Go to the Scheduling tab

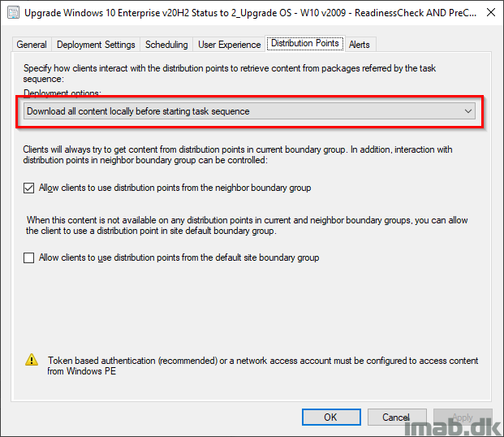tap(166, 45)
